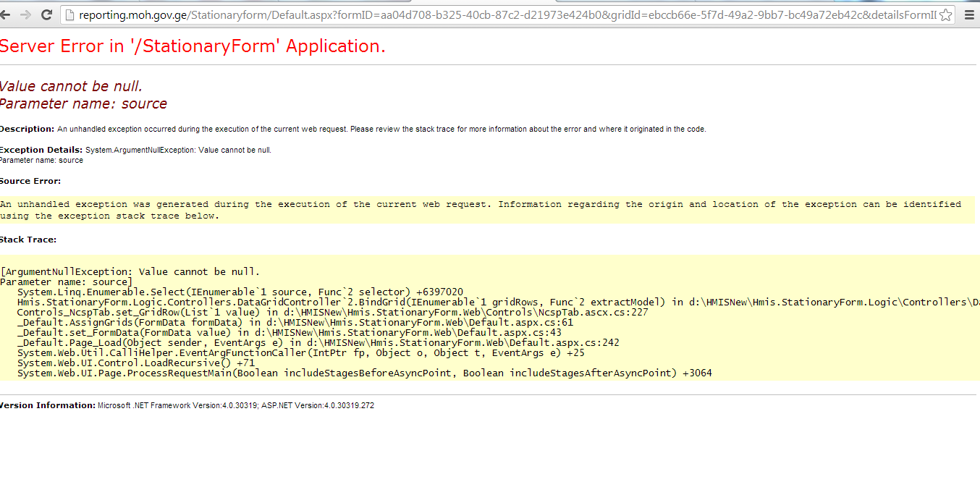Bookmark this page with the star icon
The width and height of the screenshot is (980, 495).
click(946, 14)
